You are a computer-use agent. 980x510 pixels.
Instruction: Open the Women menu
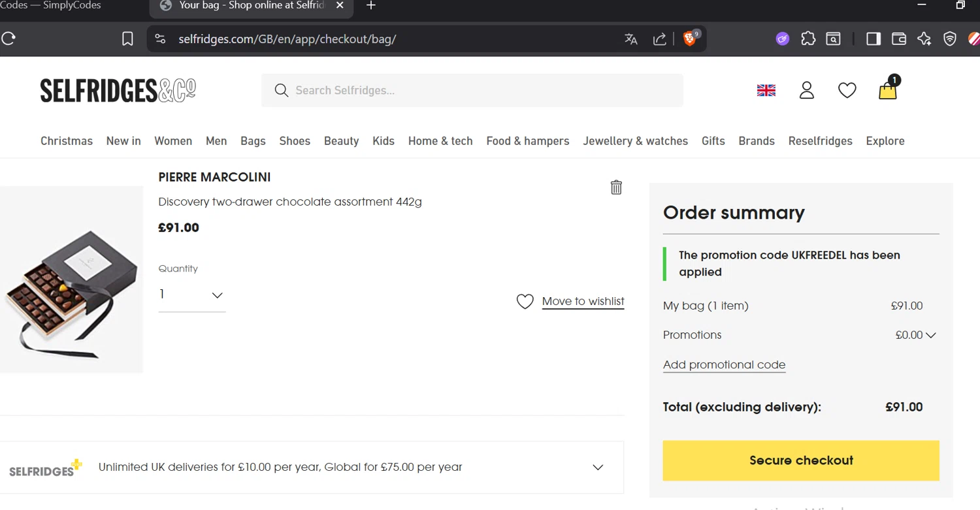[x=173, y=141]
